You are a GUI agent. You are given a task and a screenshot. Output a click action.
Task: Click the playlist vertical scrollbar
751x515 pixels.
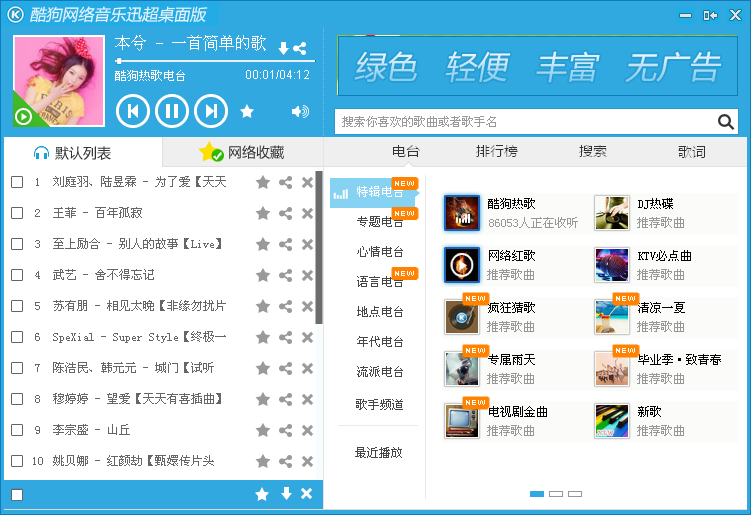tap(319, 247)
